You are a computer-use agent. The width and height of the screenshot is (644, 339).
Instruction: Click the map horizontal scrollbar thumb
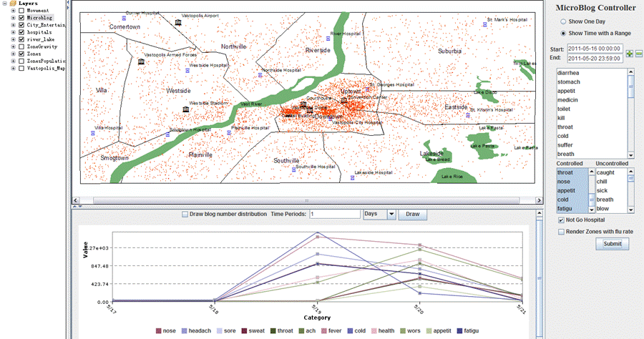(306, 200)
